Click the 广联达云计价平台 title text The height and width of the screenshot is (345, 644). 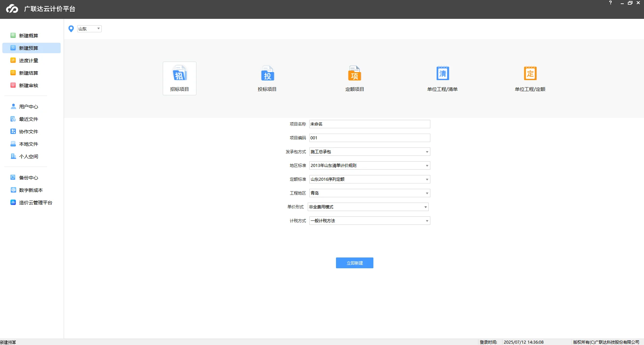[x=50, y=9]
